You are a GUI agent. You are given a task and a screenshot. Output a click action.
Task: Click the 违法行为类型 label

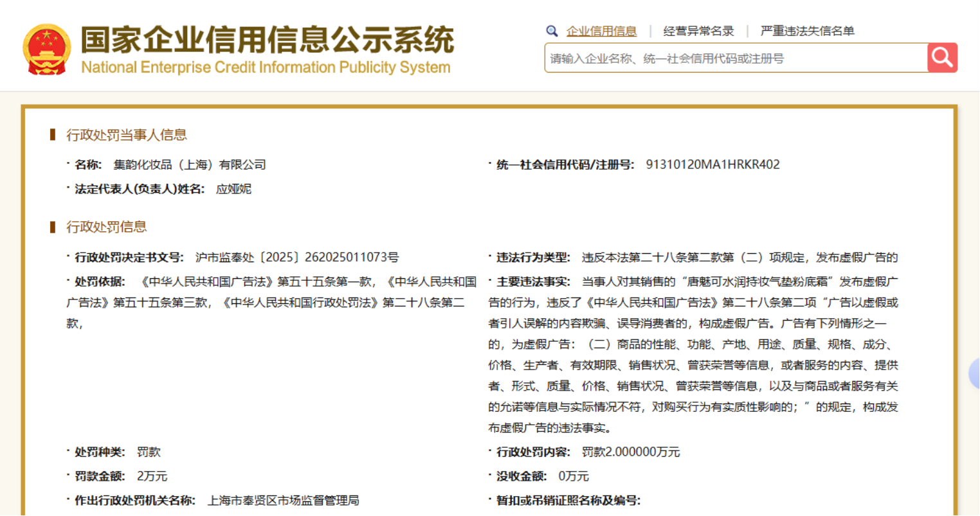pyautogui.click(x=533, y=258)
